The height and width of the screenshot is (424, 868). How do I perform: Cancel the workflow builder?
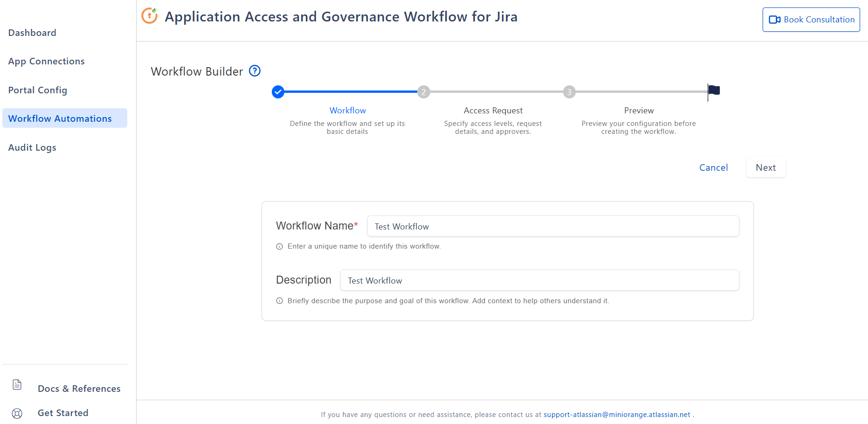coord(714,167)
